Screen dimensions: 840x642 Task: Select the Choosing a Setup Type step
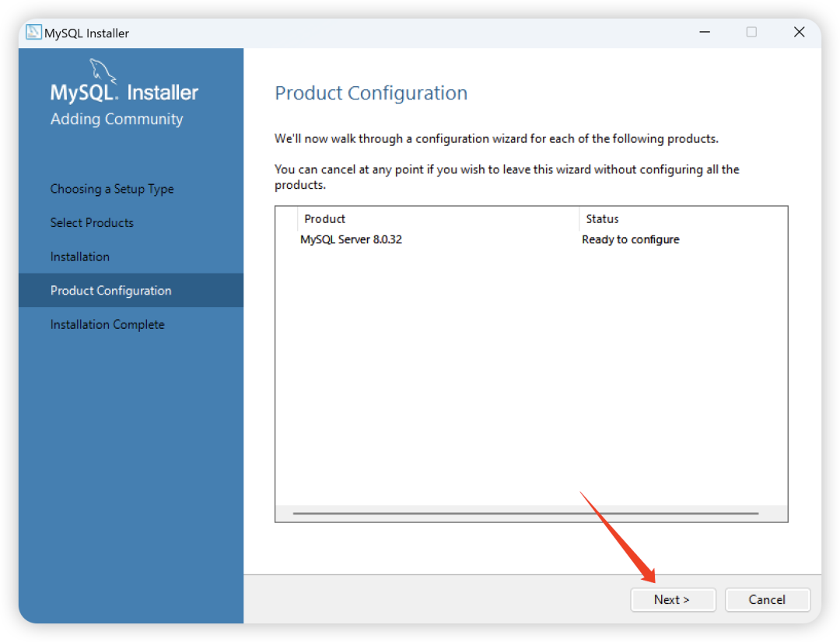[112, 189]
